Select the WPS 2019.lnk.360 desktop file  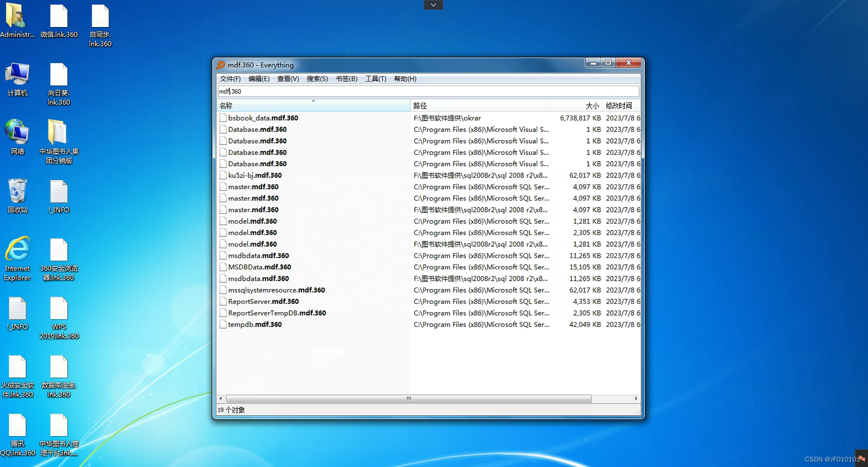point(59,318)
